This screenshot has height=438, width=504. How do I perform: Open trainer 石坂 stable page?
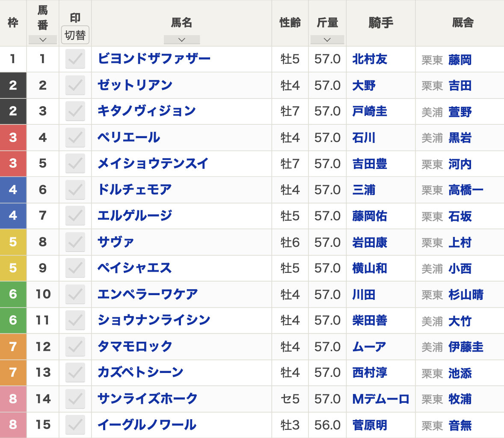tap(460, 216)
